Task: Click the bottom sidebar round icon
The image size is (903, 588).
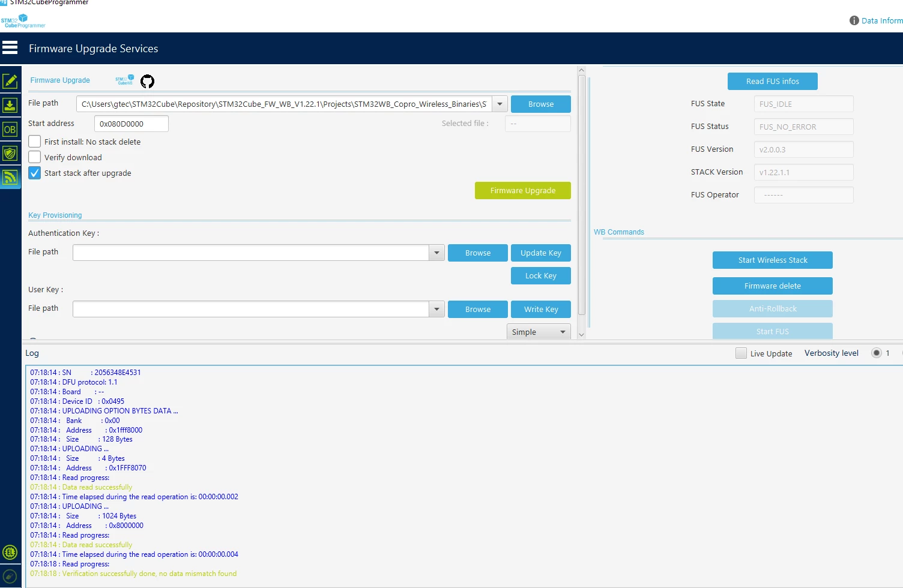Action: coord(10,576)
